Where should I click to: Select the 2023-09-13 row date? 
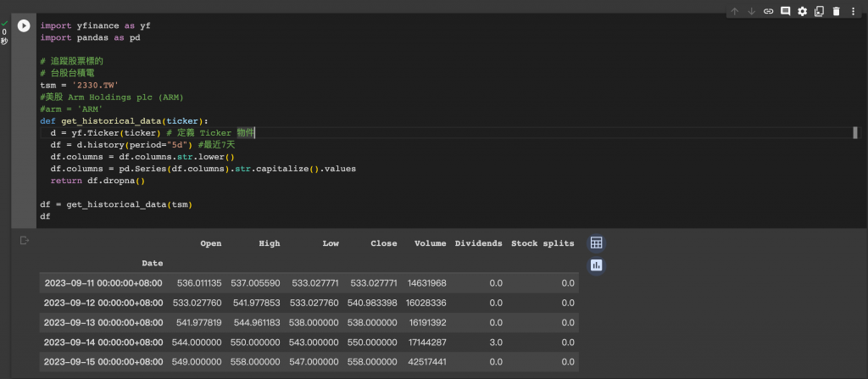click(x=103, y=322)
